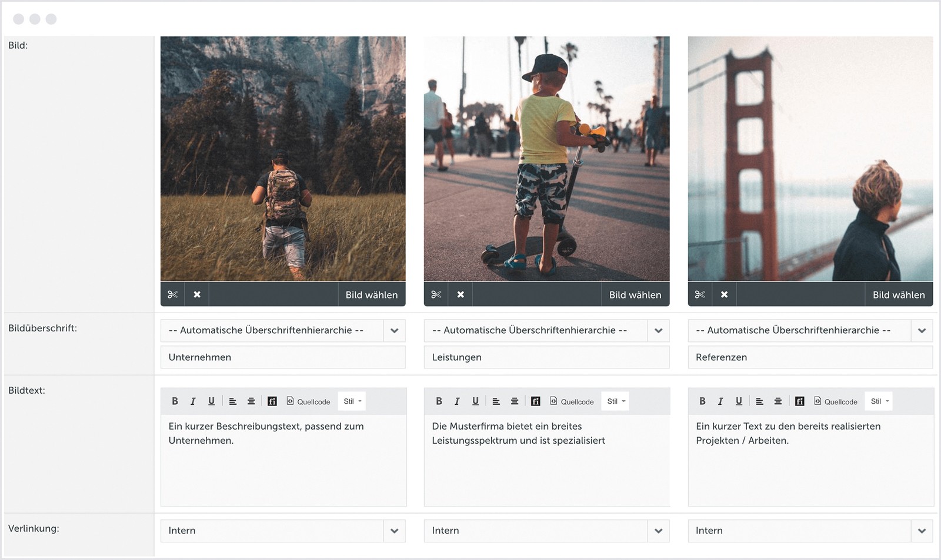Toggle bold in Unternehmen text editor
941x560 pixels.
pyautogui.click(x=175, y=401)
